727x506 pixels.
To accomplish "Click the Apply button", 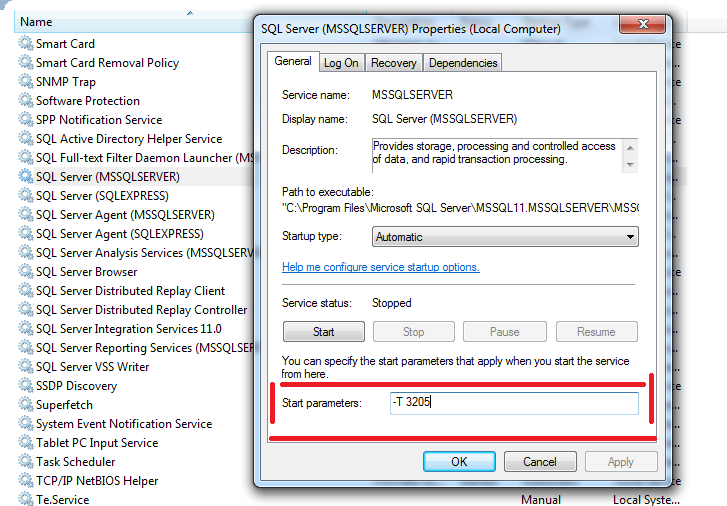I will pos(621,461).
